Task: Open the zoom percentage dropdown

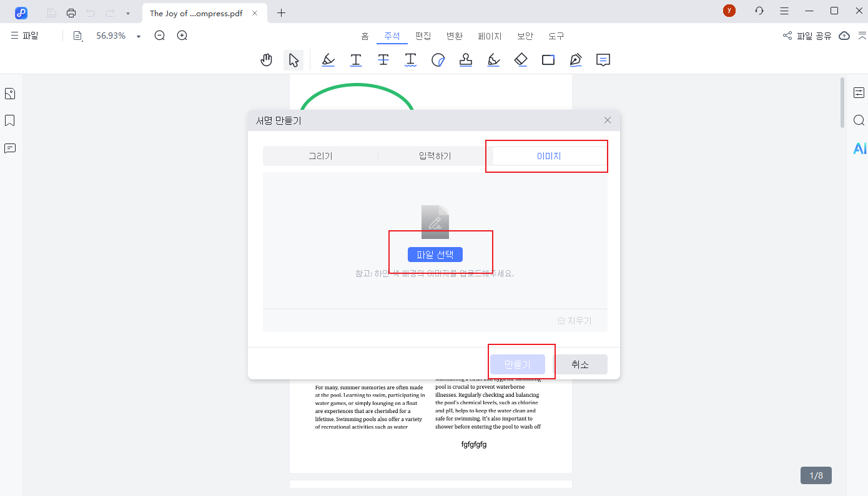Action: point(137,36)
